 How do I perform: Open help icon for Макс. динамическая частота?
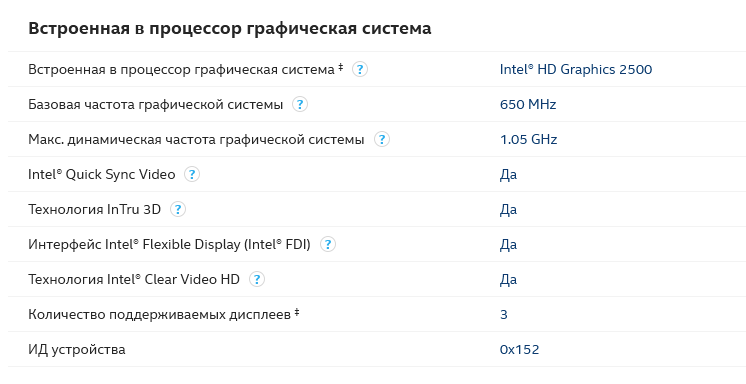pos(382,139)
